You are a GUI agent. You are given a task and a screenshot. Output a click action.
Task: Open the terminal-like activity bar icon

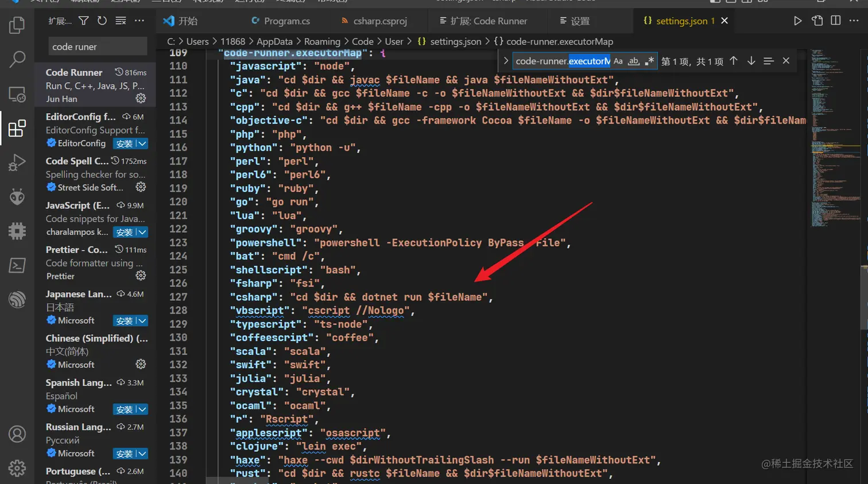coord(17,265)
